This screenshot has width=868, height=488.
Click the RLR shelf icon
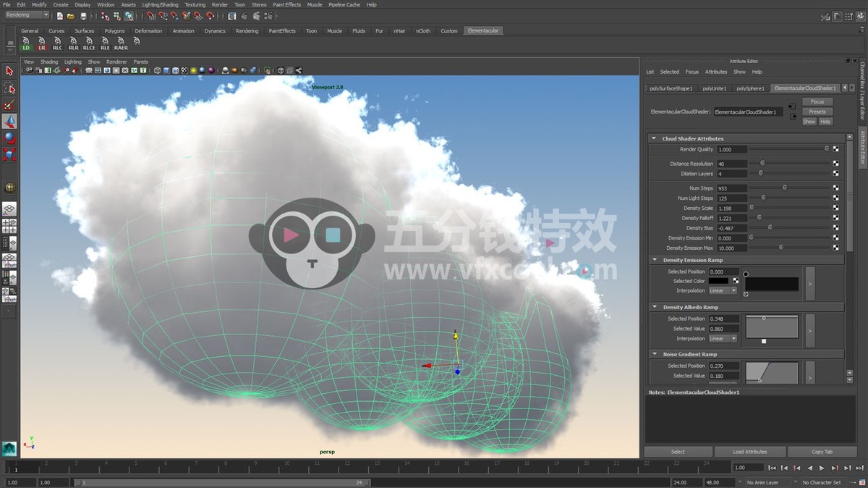[x=73, y=43]
